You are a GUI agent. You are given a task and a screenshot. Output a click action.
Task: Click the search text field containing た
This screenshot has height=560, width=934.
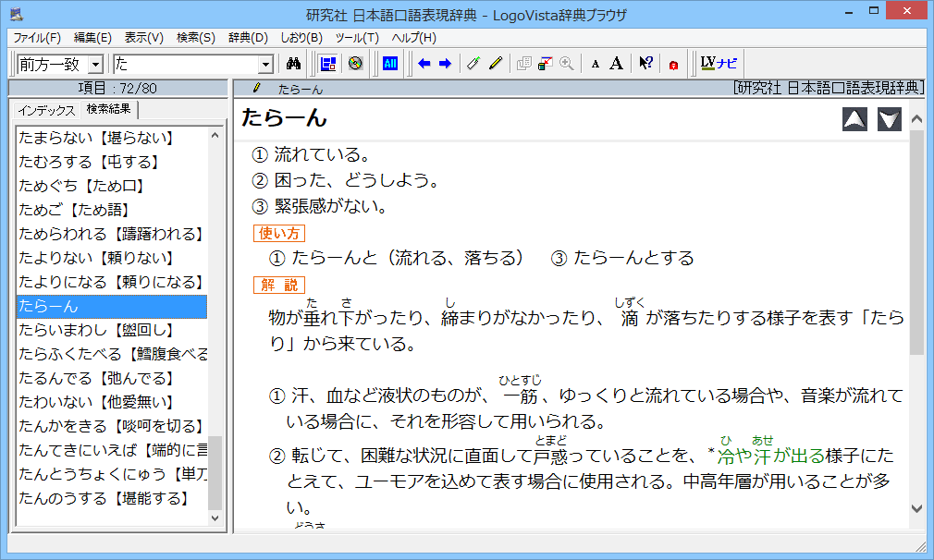click(187, 65)
